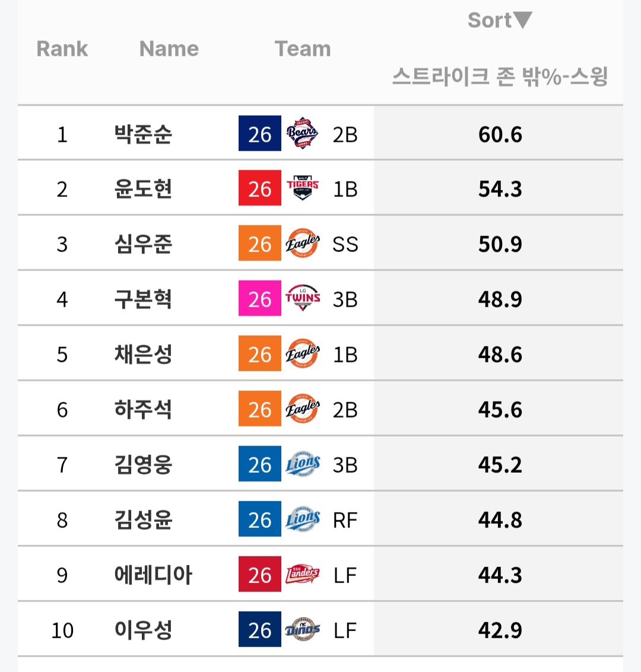
Task: Click the Lions logo in 김영웅's row
Action: [x=302, y=464]
